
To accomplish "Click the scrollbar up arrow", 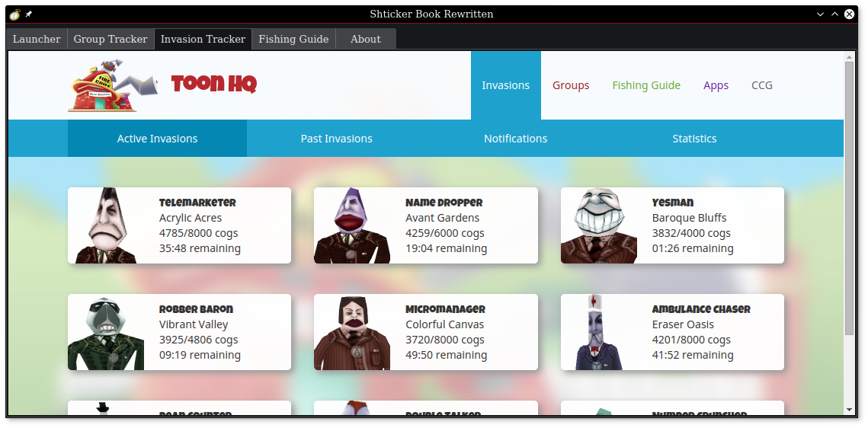I will tap(850, 56).
